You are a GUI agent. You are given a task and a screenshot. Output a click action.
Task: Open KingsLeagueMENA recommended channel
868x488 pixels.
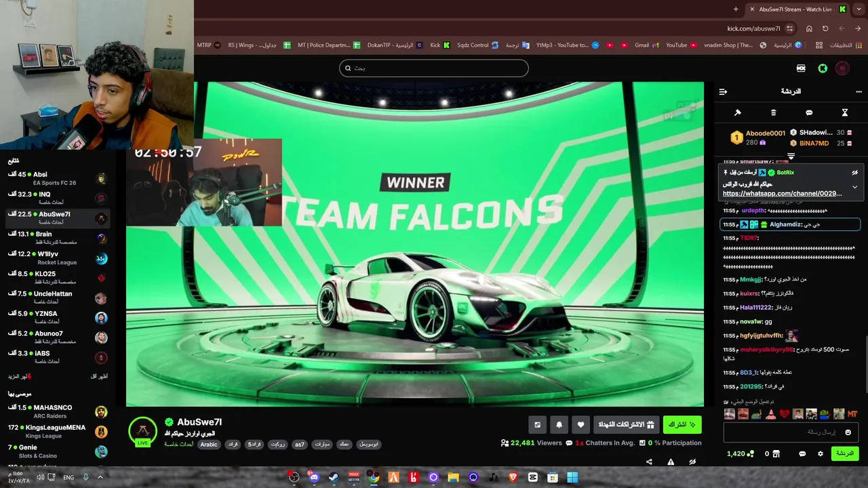(58, 431)
